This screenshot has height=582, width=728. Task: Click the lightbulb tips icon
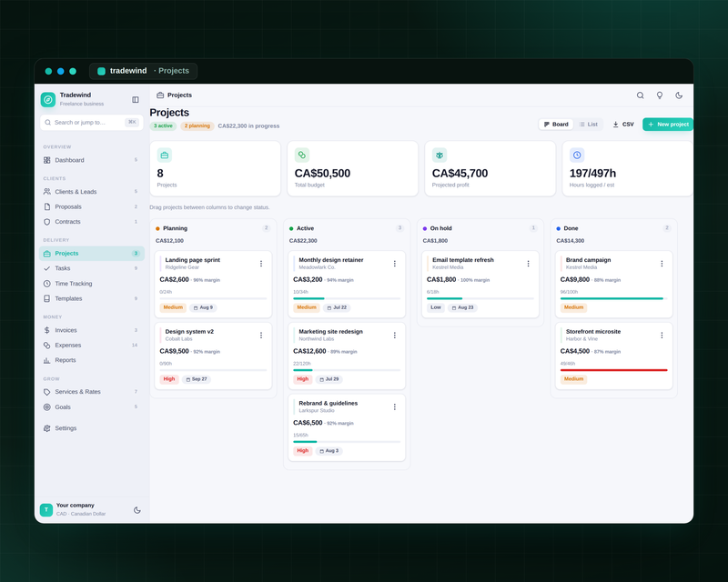[x=659, y=95]
